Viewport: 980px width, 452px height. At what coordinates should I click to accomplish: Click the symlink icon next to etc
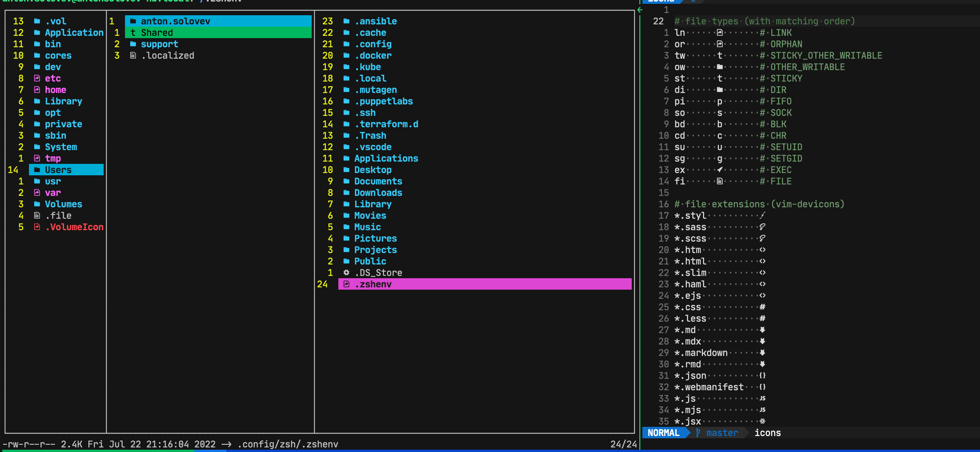click(x=37, y=79)
